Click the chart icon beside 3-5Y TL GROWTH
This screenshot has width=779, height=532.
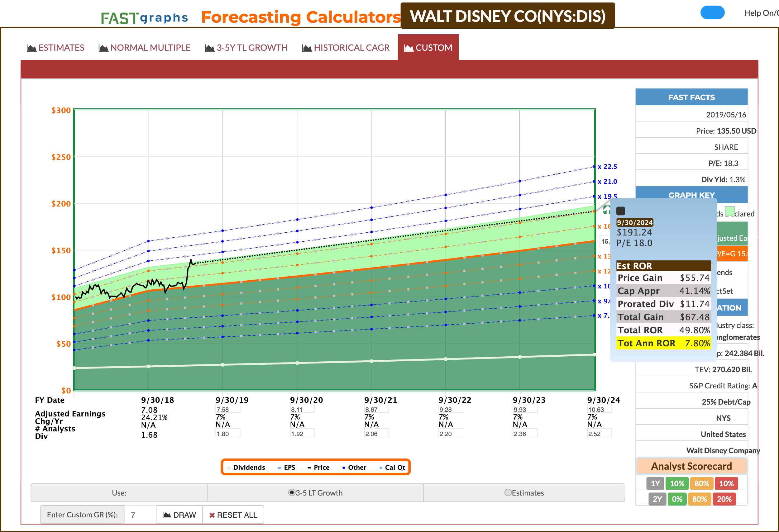tap(209, 48)
